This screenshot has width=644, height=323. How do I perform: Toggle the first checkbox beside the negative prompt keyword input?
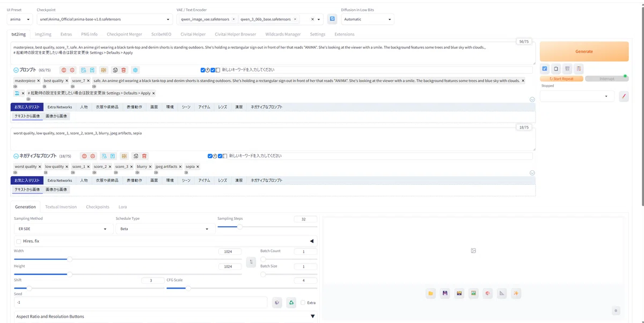click(x=210, y=156)
